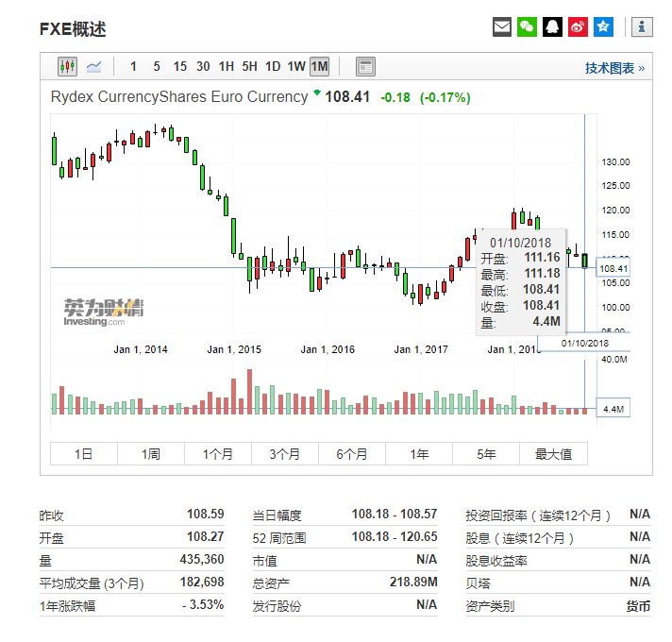Click the FXE概述 heading
This screenshot has width=672, height=642.
73,29
